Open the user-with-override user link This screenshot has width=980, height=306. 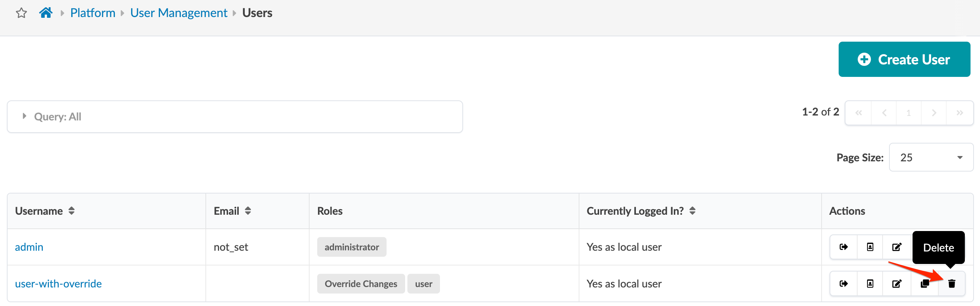click(x=58, y=284)
